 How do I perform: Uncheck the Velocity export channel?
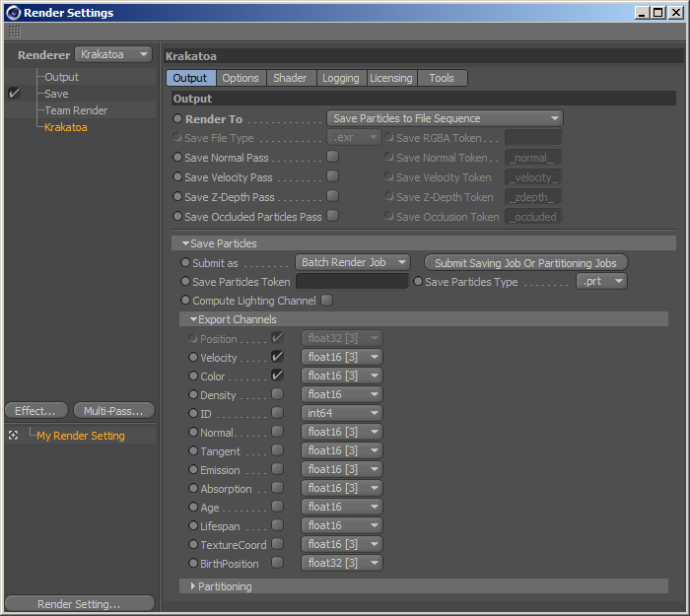click(x=277, y=357)
